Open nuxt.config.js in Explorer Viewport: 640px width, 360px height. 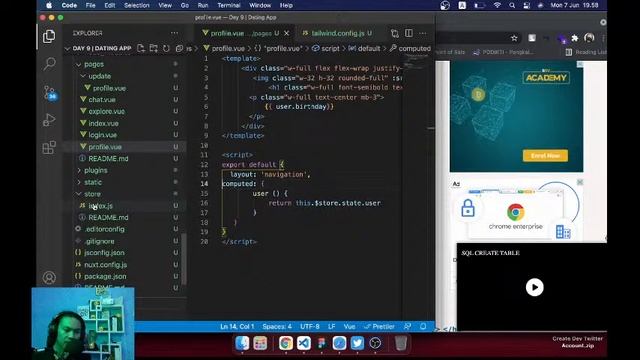[x=105, y=264]
